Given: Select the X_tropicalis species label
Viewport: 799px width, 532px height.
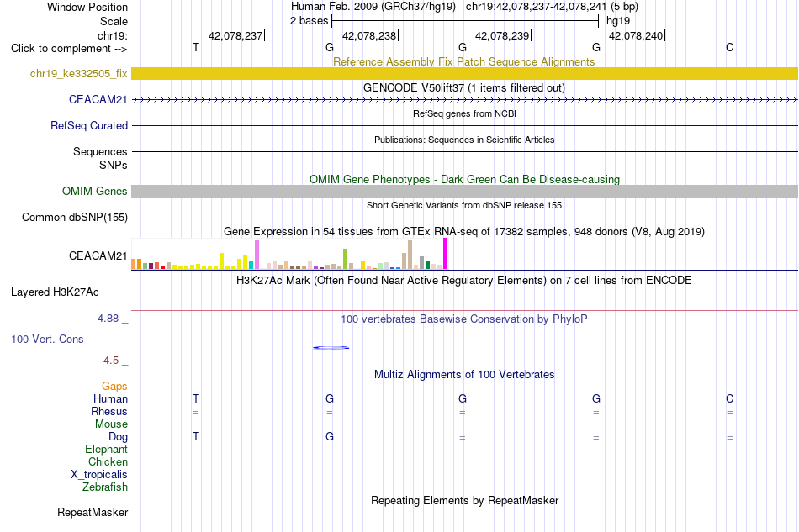Looking at the screenshot, I should point(99,475).
